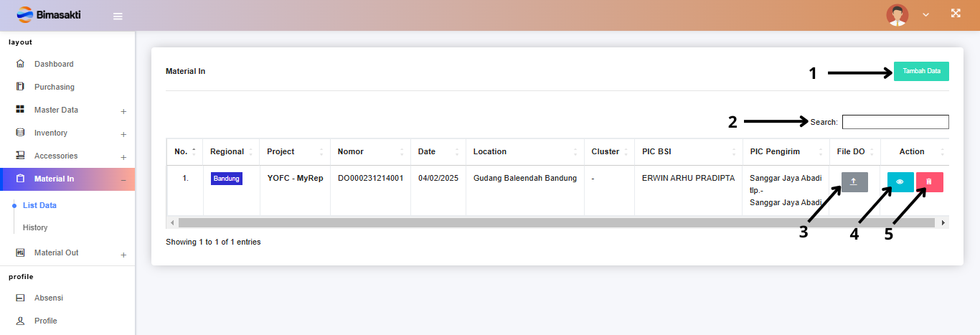Click the Tambah Data button
Screen dimensions: 980x335
(x=921, y=71)
